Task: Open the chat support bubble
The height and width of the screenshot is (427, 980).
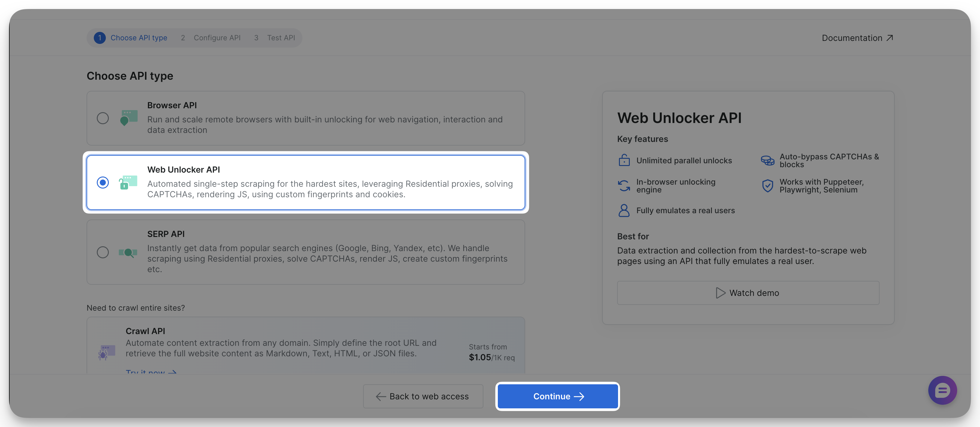Action: [x=942, y=391]
